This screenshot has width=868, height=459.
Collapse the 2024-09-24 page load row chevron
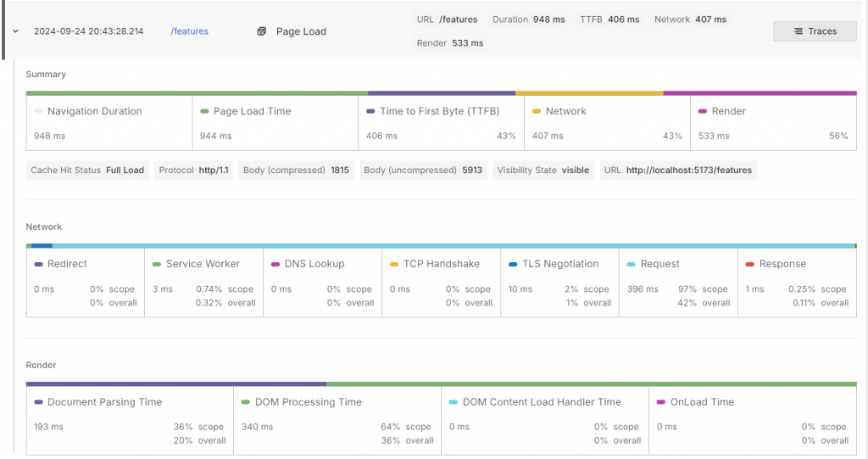pyautogui.click(x=15, y=31)
